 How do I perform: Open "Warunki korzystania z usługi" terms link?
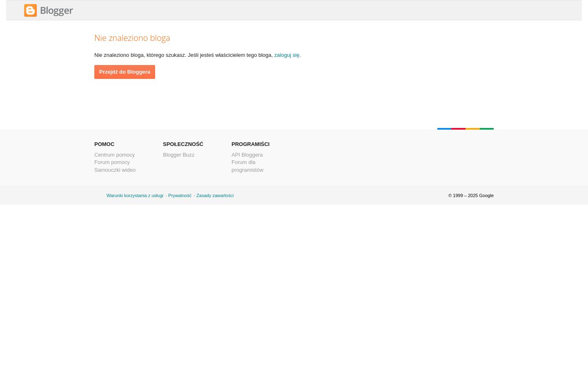click(x=135, y=195)
